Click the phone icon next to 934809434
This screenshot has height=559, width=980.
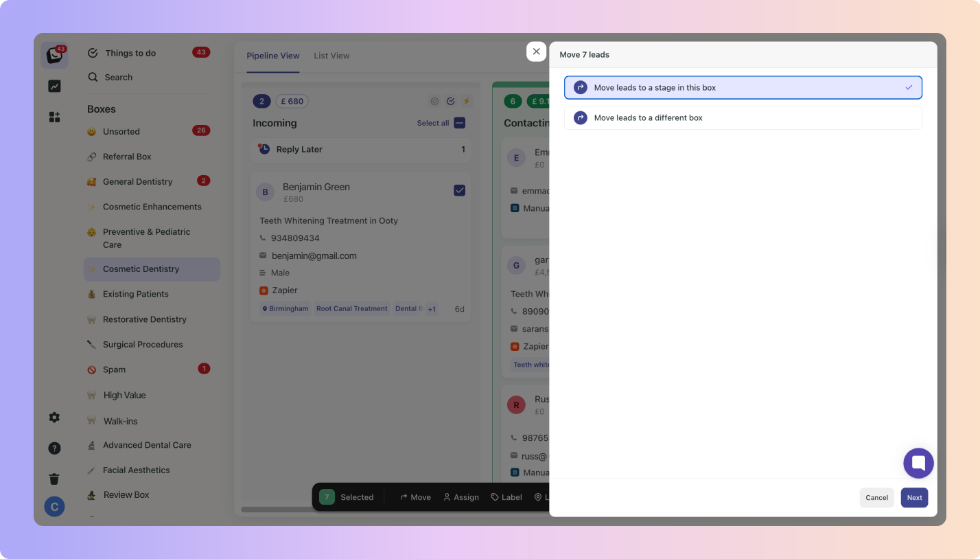pyautogui.click(x=263, y=238)
